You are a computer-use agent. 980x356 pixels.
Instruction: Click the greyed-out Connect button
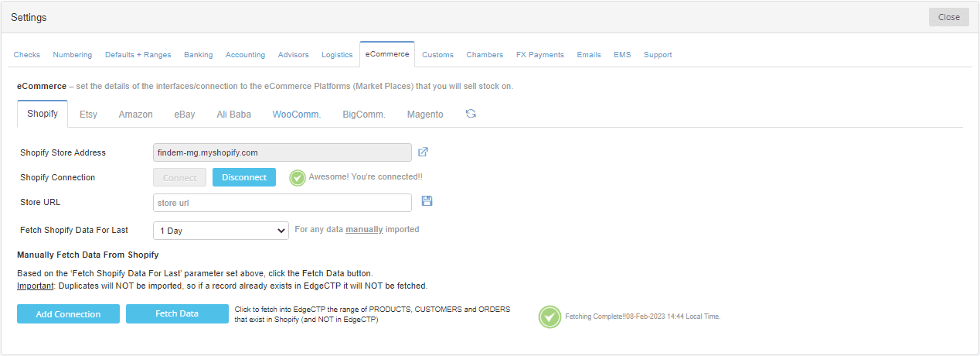[x=180, y=177]
